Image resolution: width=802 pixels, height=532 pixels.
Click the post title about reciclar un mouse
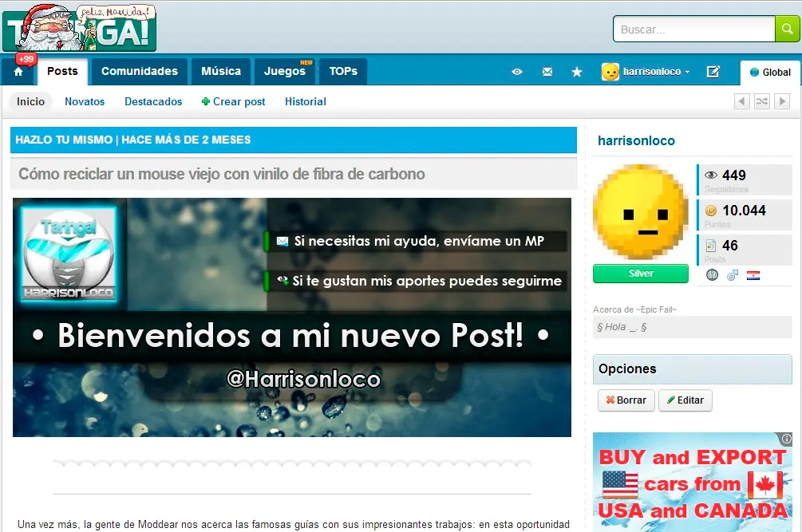pos(222,174)
